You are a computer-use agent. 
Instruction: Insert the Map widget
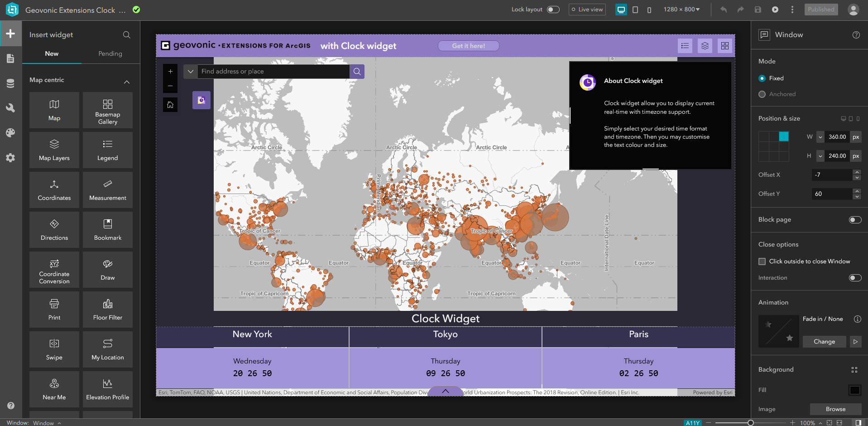tap(54, 110)
